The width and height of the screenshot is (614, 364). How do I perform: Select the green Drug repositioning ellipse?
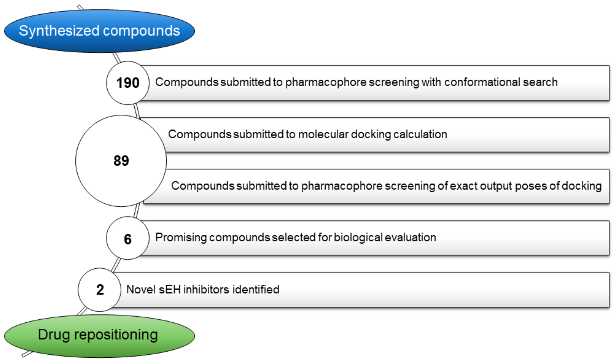[99, 336]
